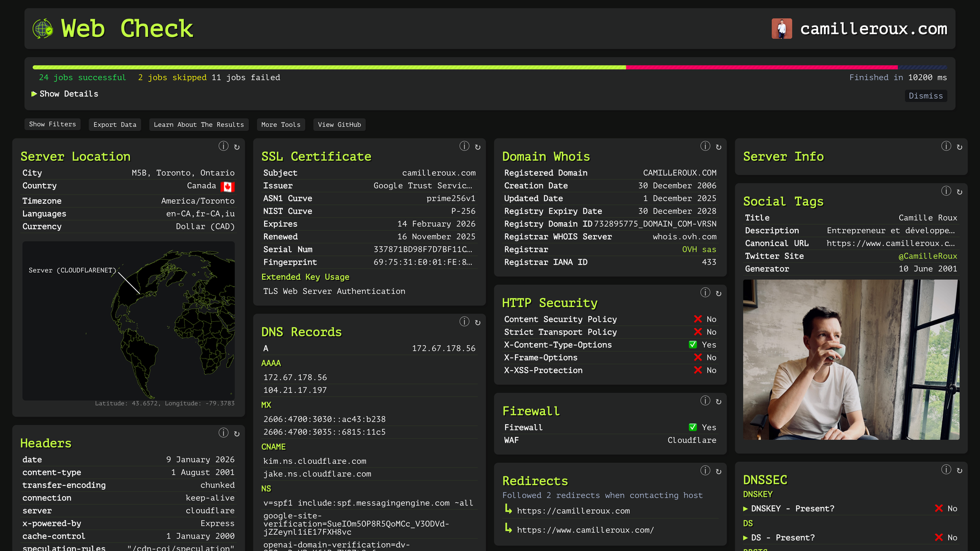Open info icon on Firewall card
980x551 pixels.
coord(705,401)
